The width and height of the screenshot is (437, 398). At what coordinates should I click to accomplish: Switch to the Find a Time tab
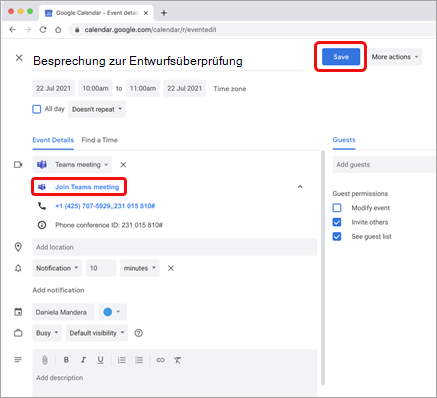(100, 140)
